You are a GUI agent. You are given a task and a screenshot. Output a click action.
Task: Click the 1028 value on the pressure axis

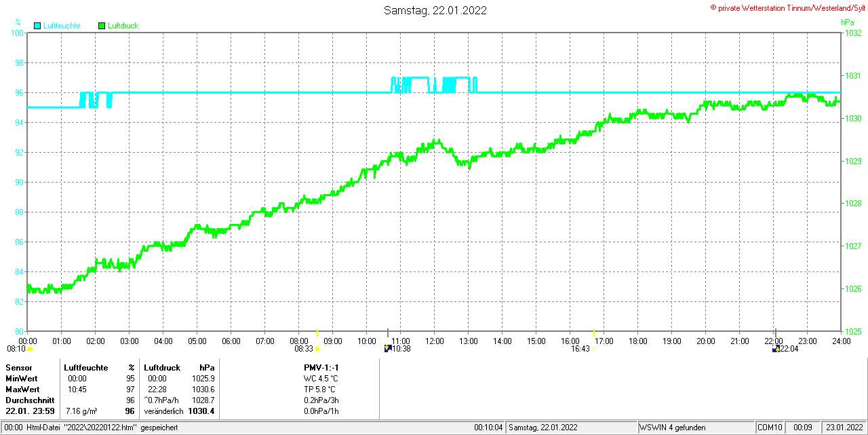852,204
